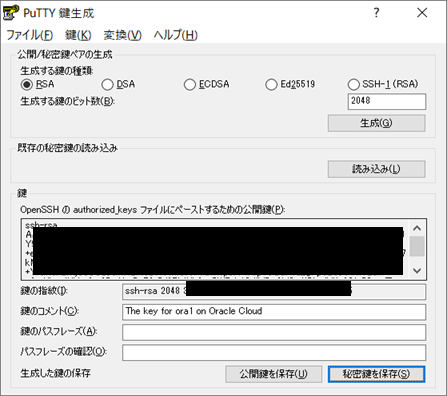The height and width of the screenshot is (396, 447).
Task: Open the ヘルプ(H) menu
Action: (x=175, y=35)
